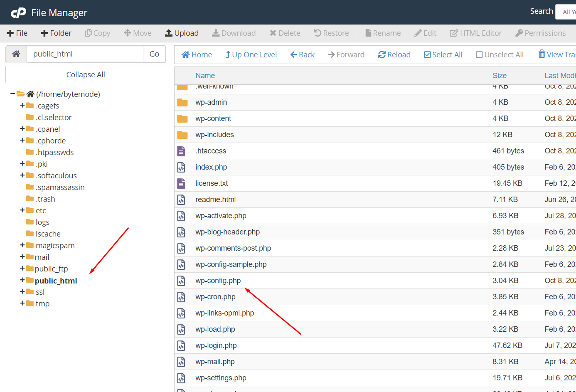
Task: Go up one level in the directory
Action: coord(251,55)
